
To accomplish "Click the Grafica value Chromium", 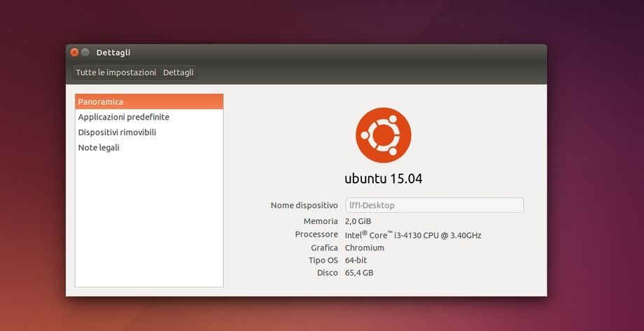I will click(365, 248).
